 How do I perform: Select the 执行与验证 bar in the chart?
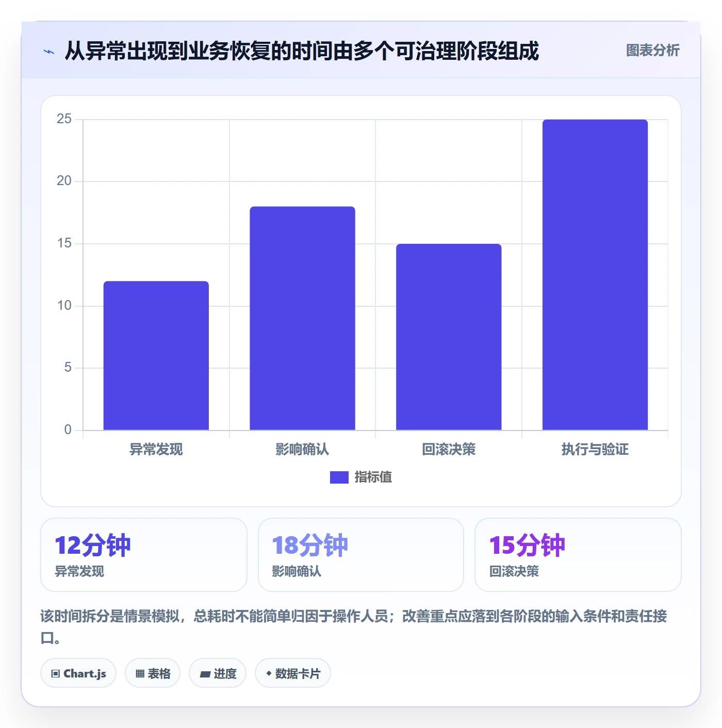(x=595, y=275)
